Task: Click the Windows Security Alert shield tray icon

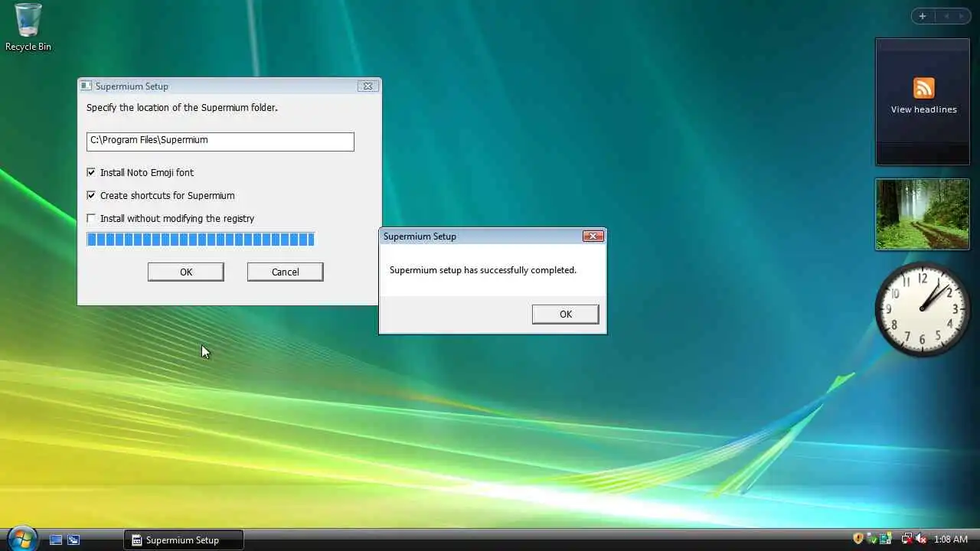Action: (858, 539)
